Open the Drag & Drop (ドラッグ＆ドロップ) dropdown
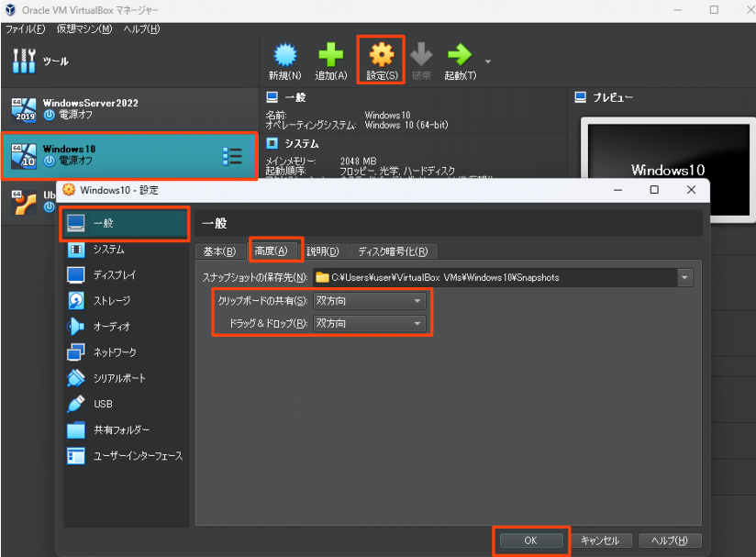This screenshot has height=557, width=756. 370,323
